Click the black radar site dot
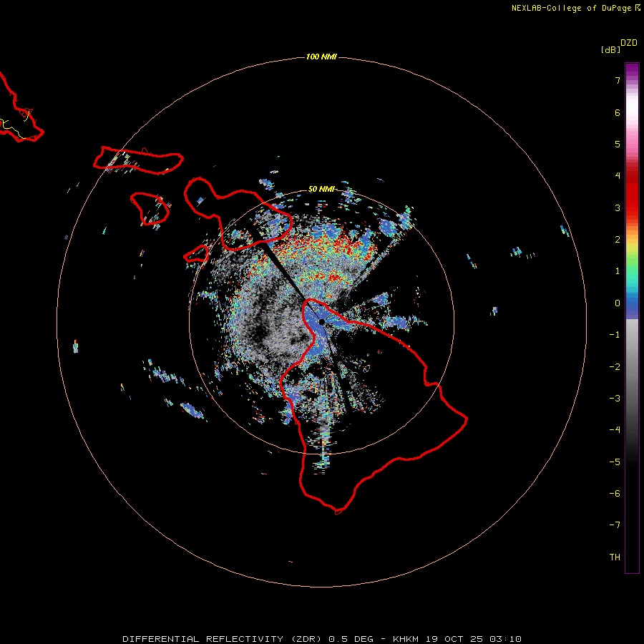This screenshot has height=644, width=644. [x=321, y=321]
